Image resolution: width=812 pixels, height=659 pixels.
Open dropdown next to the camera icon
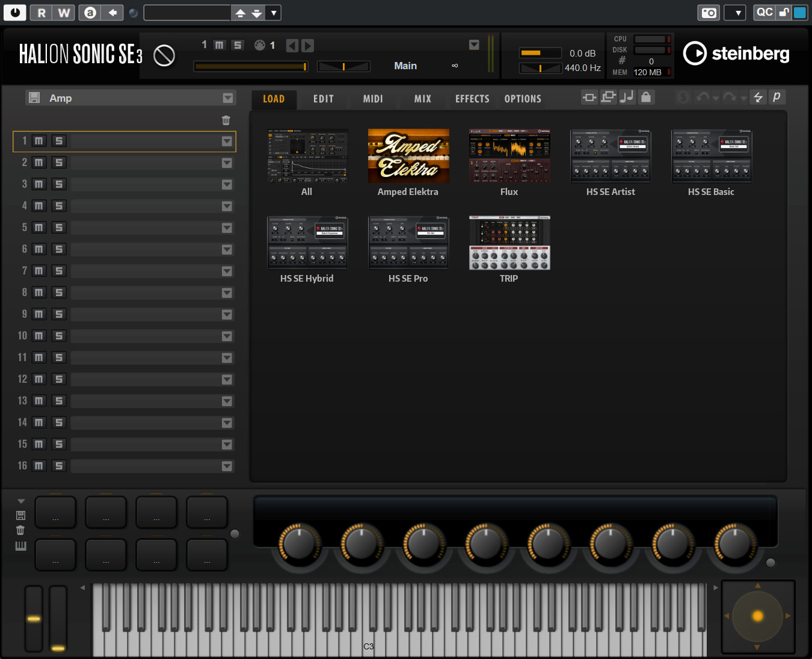[x=735, y=13]
